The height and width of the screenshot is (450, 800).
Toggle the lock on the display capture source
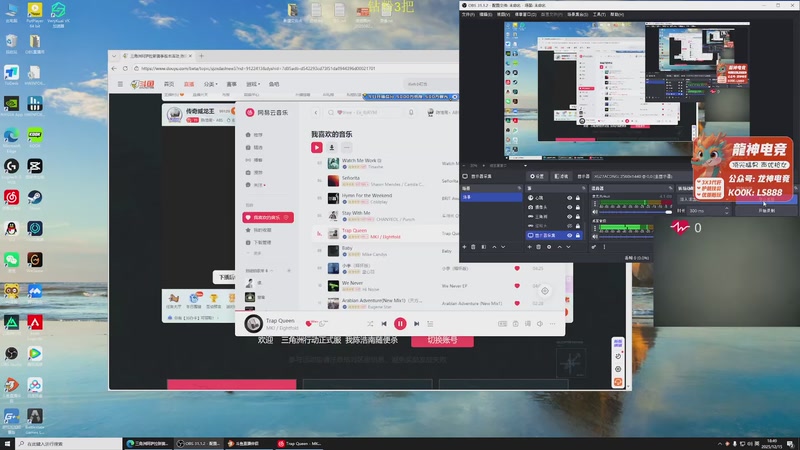[578, 235]
